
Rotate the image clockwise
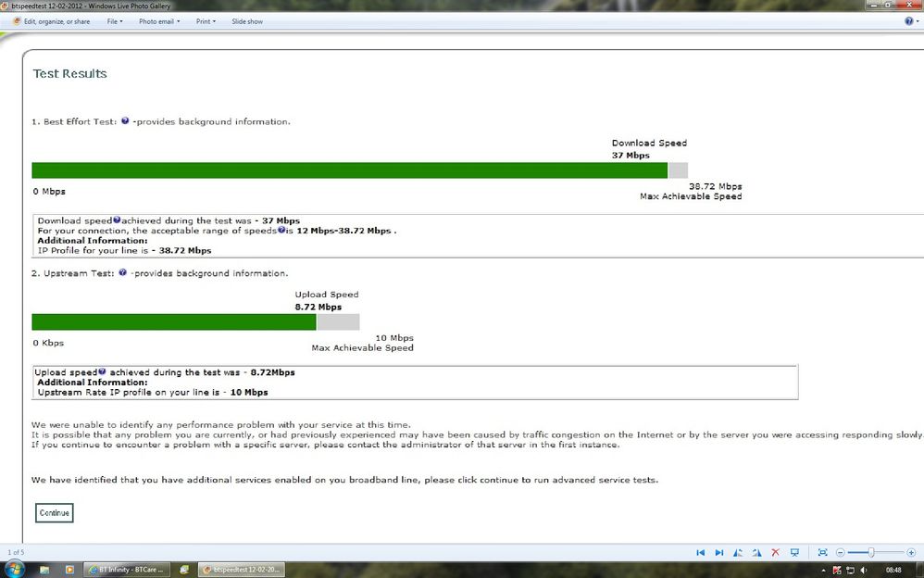tap(755, 553)
